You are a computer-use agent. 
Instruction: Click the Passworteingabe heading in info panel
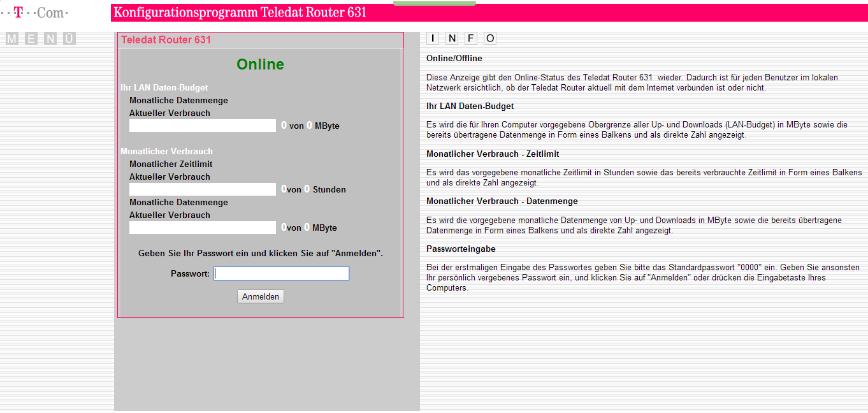click(461, 249)
